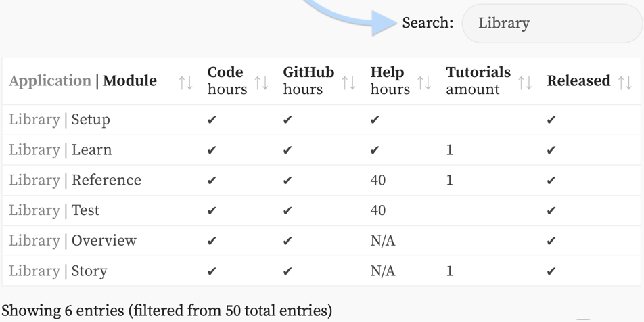Click Help value 40 in Test row
The height and width of the screenshot is (322, 644).
click(x=378, y=211)
